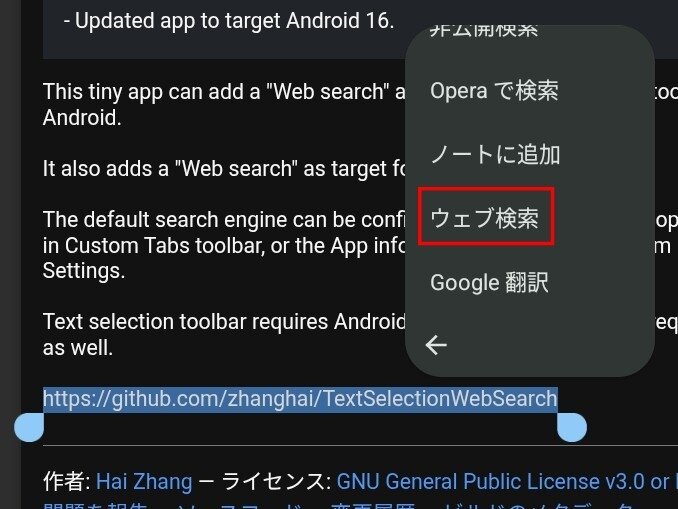Image resolution: width=678 pixels, height=509 pixels.
Task: Select "ノートに追加" in the popup menu
Action: (x=496, y=155)
